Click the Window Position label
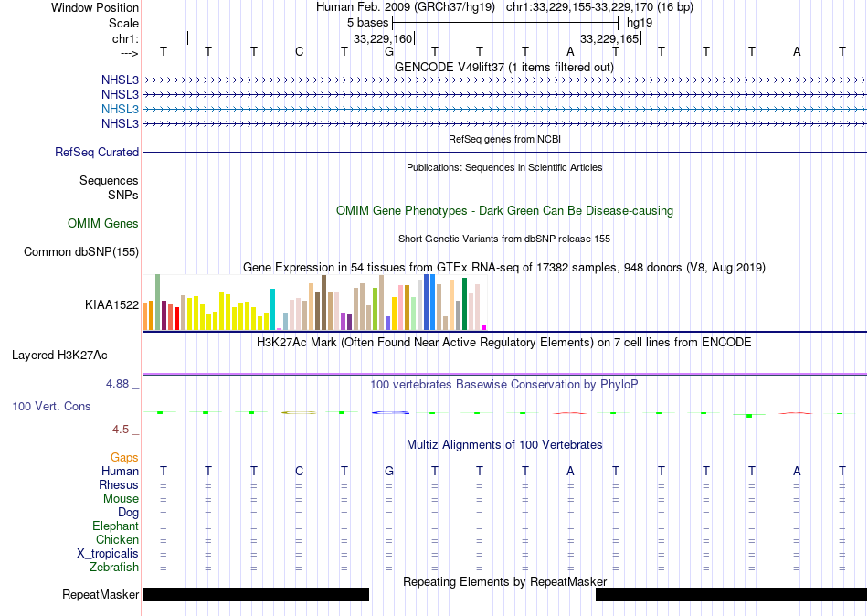The width and height of the screenshot is (868, 616). pos(95,7)
